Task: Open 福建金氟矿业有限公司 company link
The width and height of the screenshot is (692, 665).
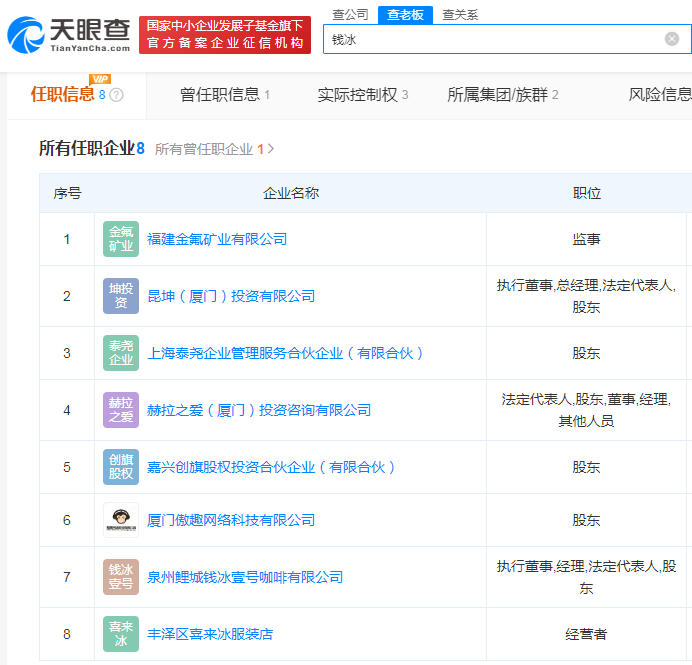Action: pos(217,239)
